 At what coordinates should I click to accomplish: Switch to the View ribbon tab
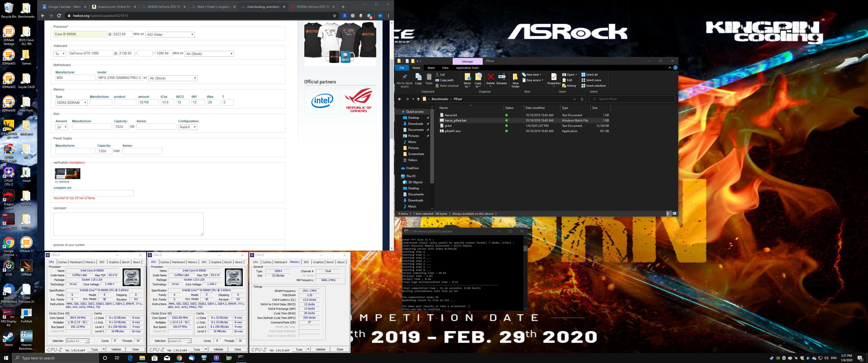(445, 68)
